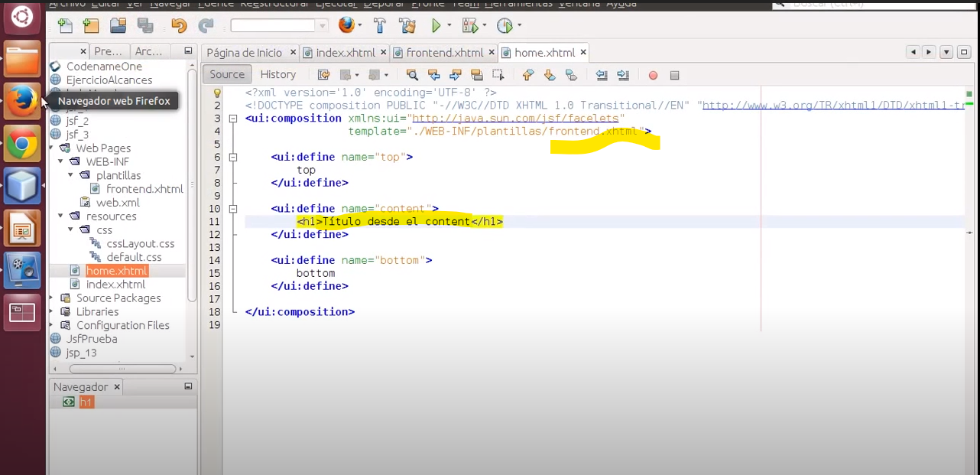This screenshot has width=980, height=475.
Task: Expand the Configuration Files node
Action: 52,326
